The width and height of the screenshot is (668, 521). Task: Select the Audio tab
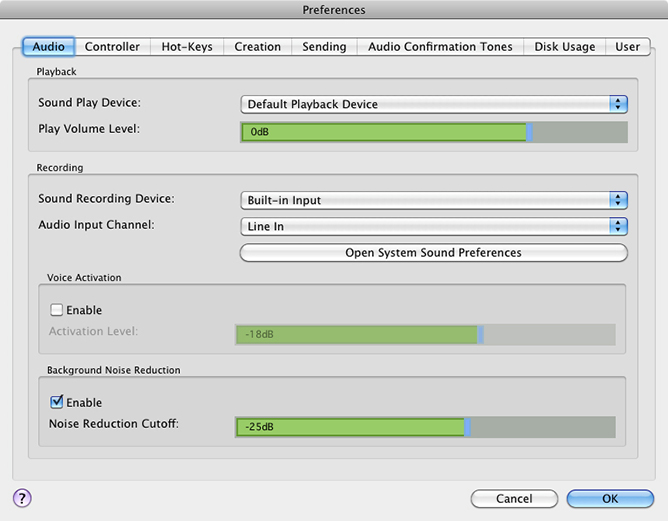pos(48,47)
